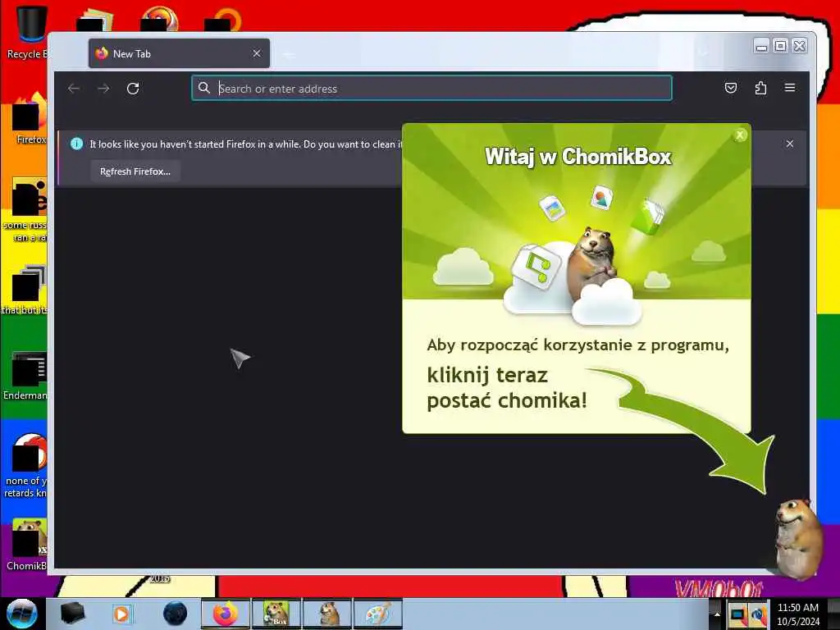This screenshot has width=840, height=630.
Task: Show hidden system tray icons
Action: [x=717, y=614]
